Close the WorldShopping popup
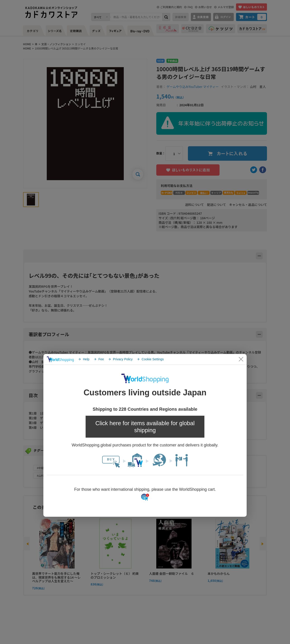 pos(241,359)
